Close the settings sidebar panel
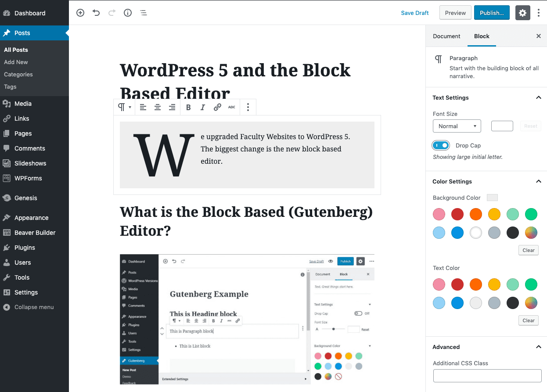Viewport: 547px width, 392px height. (x=539, y=36)
